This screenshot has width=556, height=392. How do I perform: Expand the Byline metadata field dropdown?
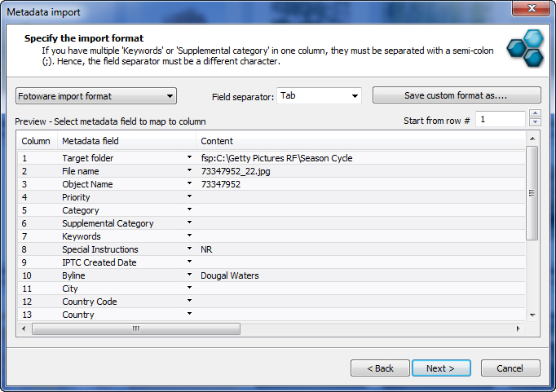(x=189, y=275)
